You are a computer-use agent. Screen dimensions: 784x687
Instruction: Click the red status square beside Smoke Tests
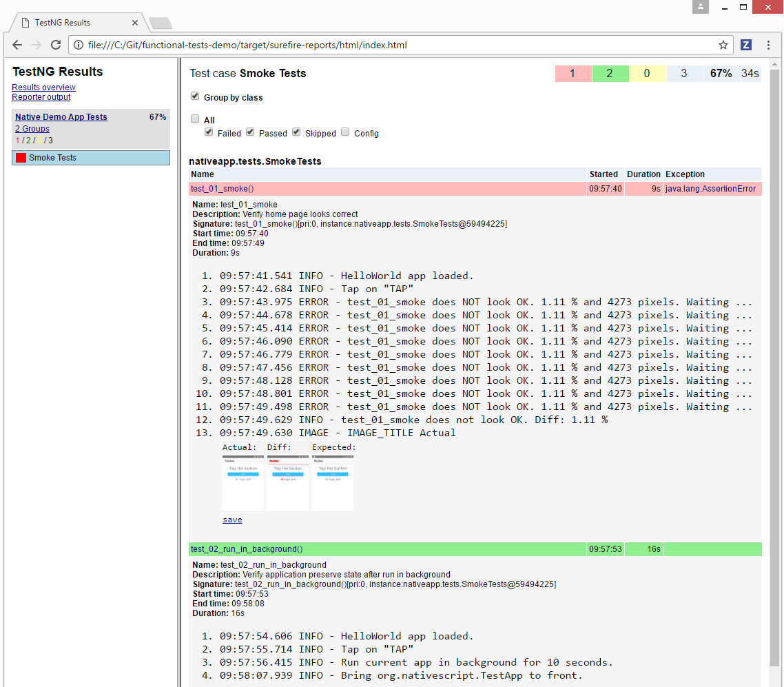21,158
